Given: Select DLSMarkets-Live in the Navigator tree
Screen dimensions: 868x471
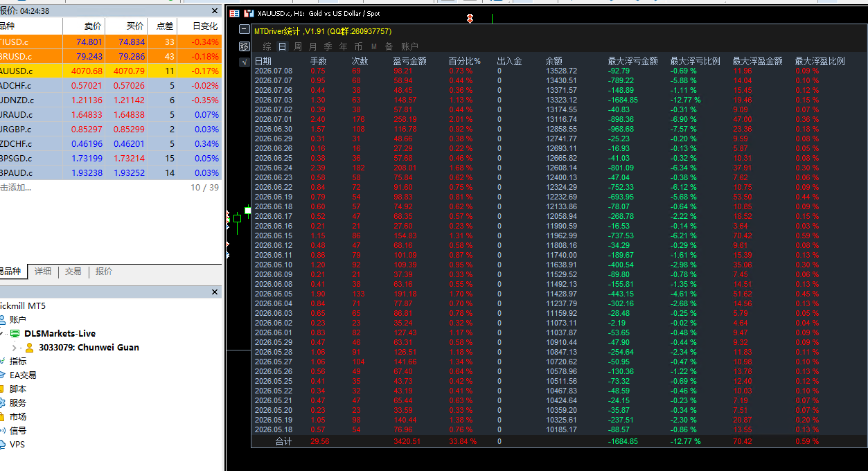Looking at the screenshot, I should point(60,334).
